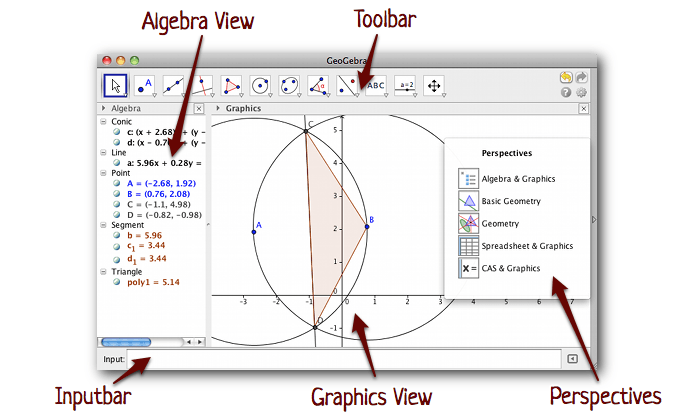Select the Circle with Center tool
The width and height of the screenshot is (700, 420).
(260, 86)
